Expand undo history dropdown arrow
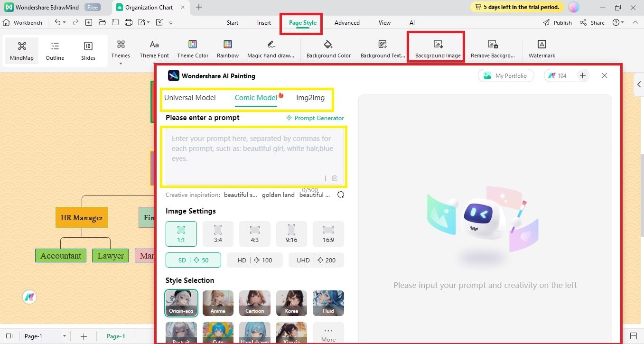 click(65, 23)
